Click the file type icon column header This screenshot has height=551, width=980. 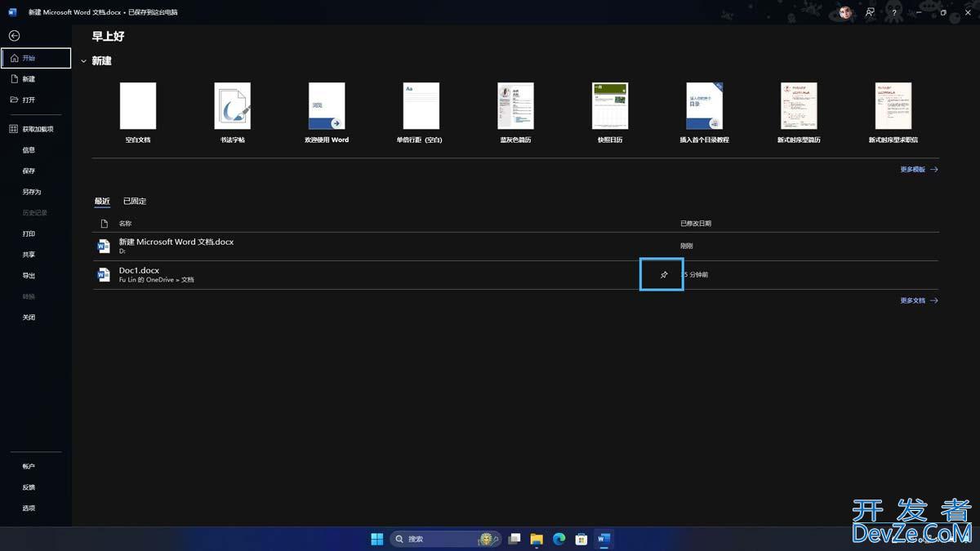click(x=104, y=224)
